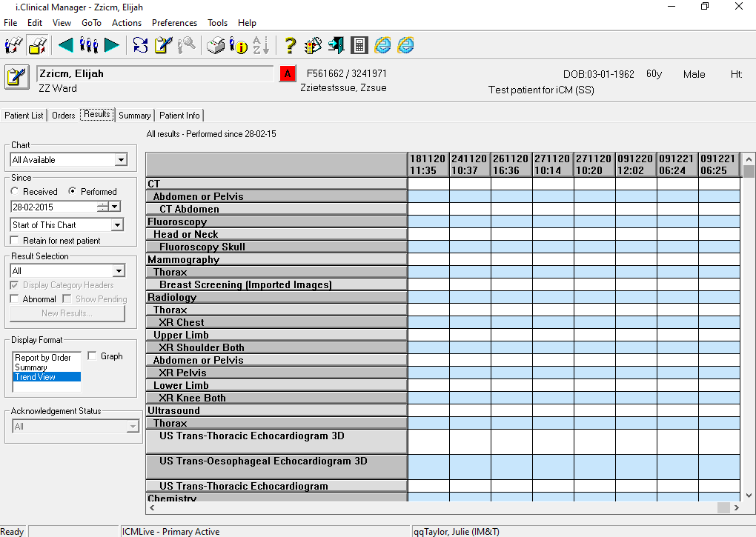This screenshot has width=756, height=537.
Task: Open help with the question mark icon
Action: coord(290,45)
